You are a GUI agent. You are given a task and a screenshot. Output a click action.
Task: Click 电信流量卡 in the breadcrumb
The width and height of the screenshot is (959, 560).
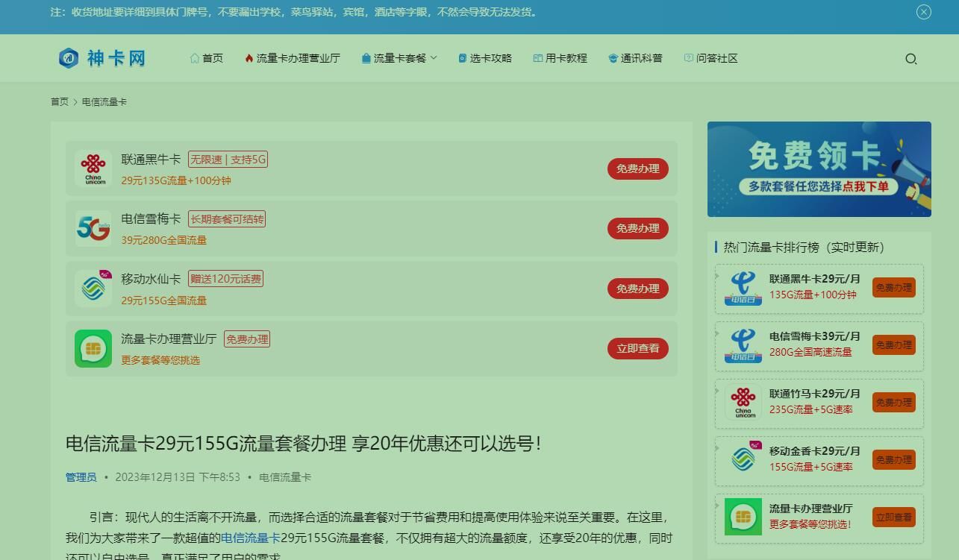104,101
